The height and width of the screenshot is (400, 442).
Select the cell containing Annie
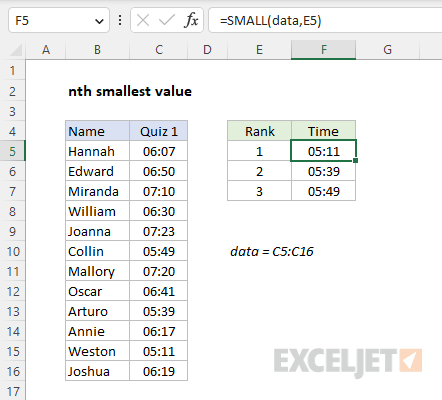[97, 331]
